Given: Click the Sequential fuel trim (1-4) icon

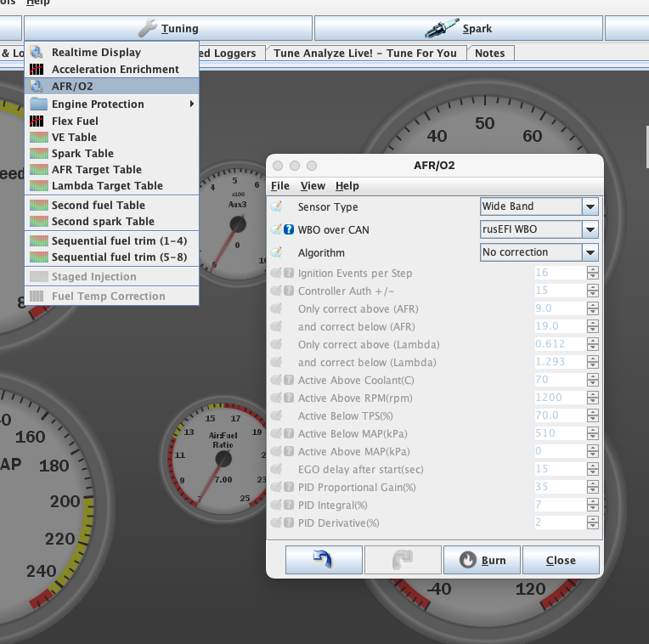Looking at the screenshot, I should (39, 240).
